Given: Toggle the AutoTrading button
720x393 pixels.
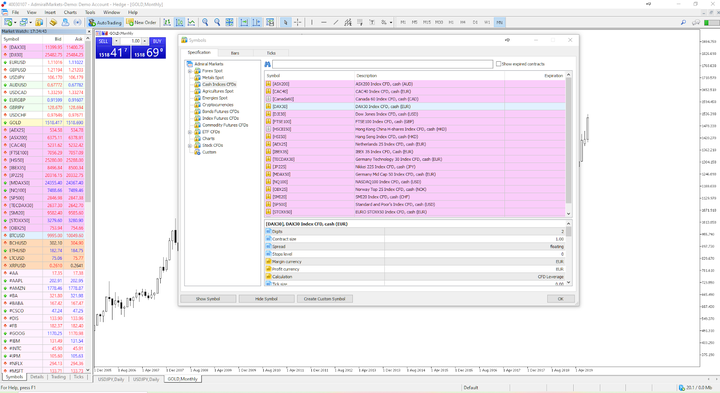Looking at the screenshot, I should tap(105, 22).
